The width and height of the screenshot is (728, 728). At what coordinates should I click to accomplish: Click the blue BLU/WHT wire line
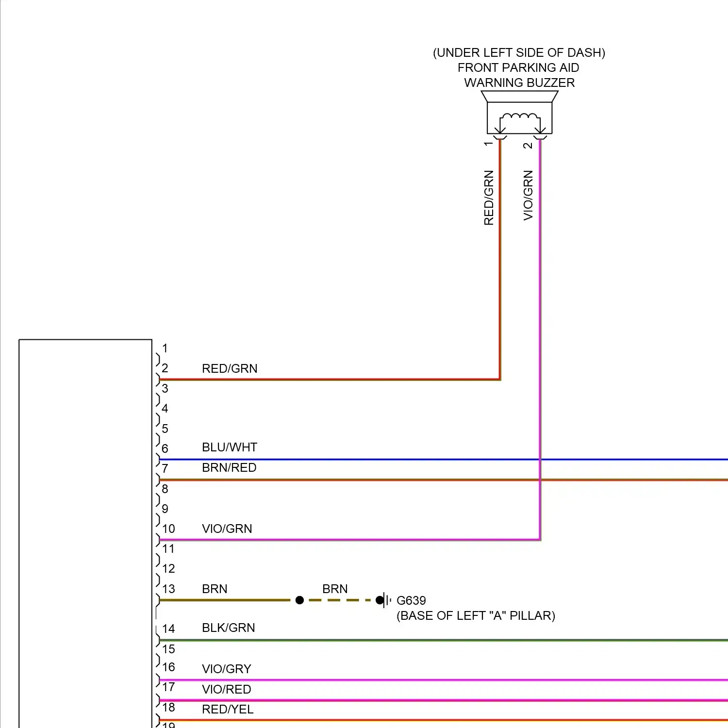pyautogui.click(x=444, y=459)
